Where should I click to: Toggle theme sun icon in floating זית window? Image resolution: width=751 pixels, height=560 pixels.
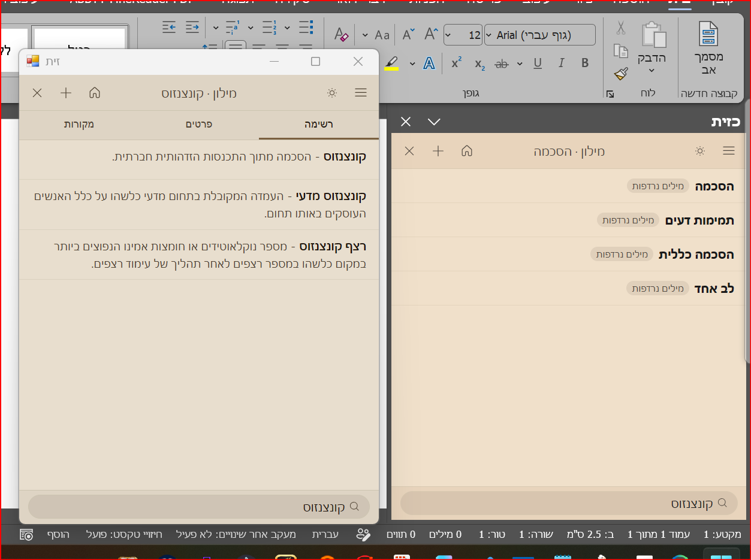[x=331, y=93]
